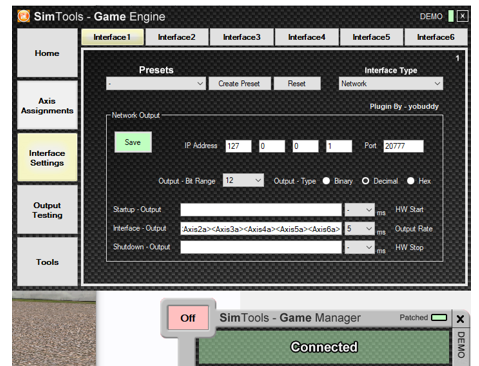Click the Startup - Output text field
Image resolution: width=479 pixels, height=366 pixels.
pos(261,210)
